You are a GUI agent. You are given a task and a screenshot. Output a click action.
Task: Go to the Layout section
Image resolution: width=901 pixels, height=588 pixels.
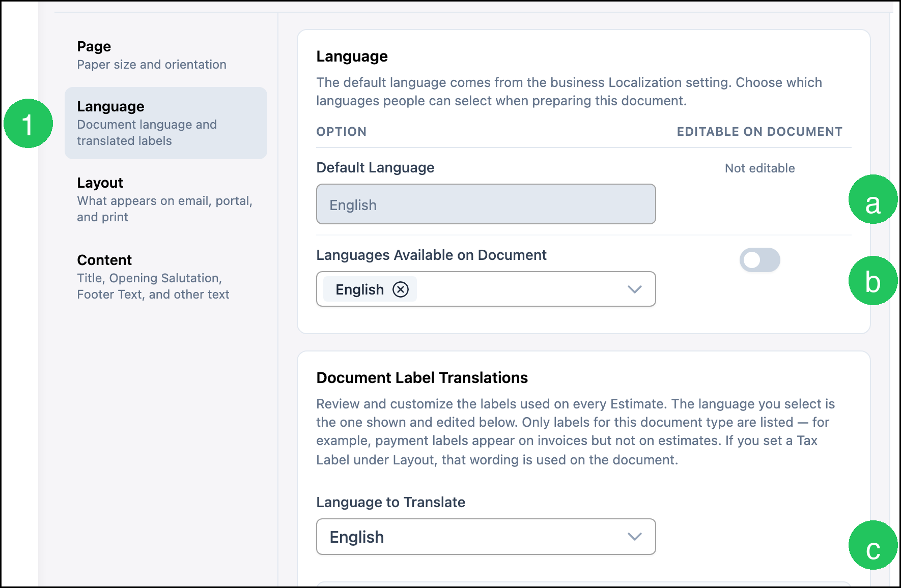pos(165,199)
